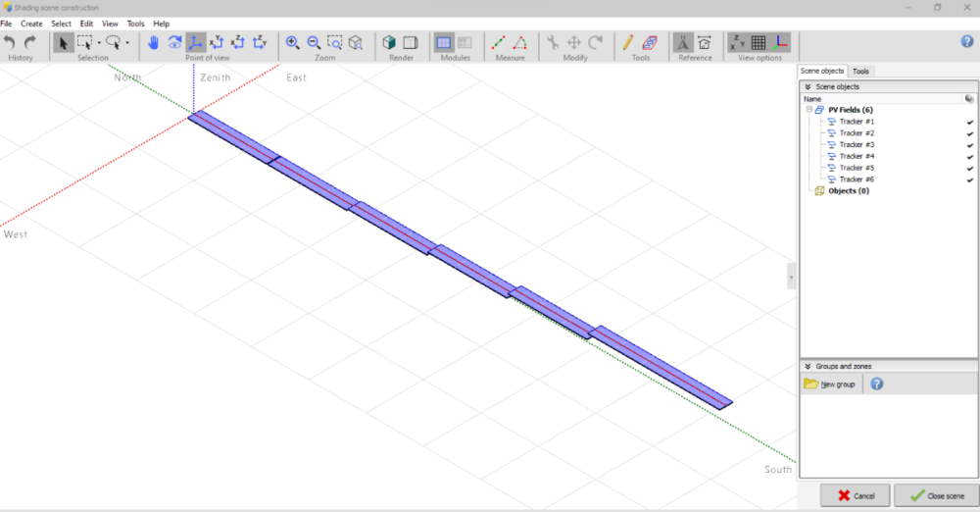
Task: Switch to the Tools tab
Action: coord(859,72)
